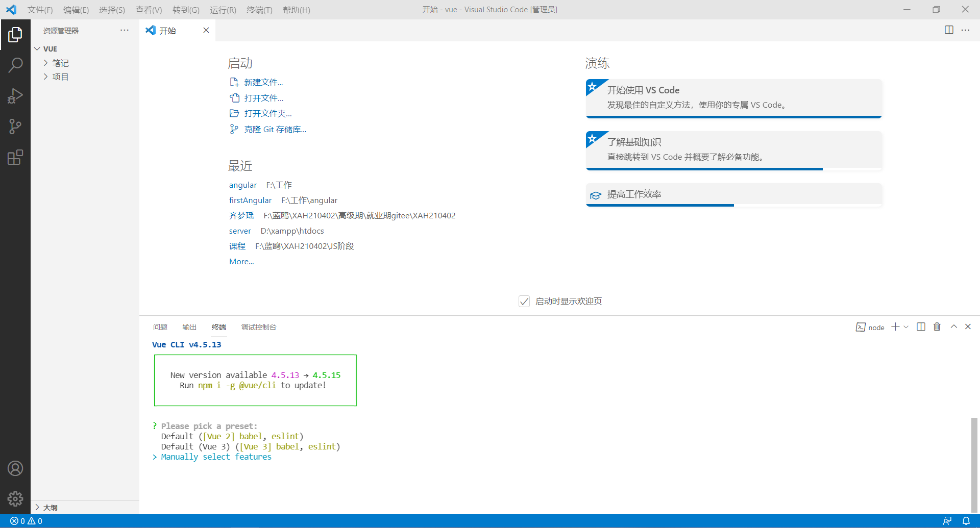Viewport: 980px width, 528px height.
Task: Switch to the 终端 panel tab
Action: tap(219, 327)
